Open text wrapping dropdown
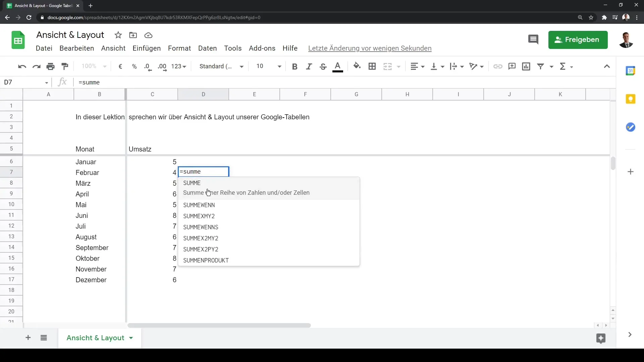The width and height of the screenshot is (644, 362). tap(457, 66)
